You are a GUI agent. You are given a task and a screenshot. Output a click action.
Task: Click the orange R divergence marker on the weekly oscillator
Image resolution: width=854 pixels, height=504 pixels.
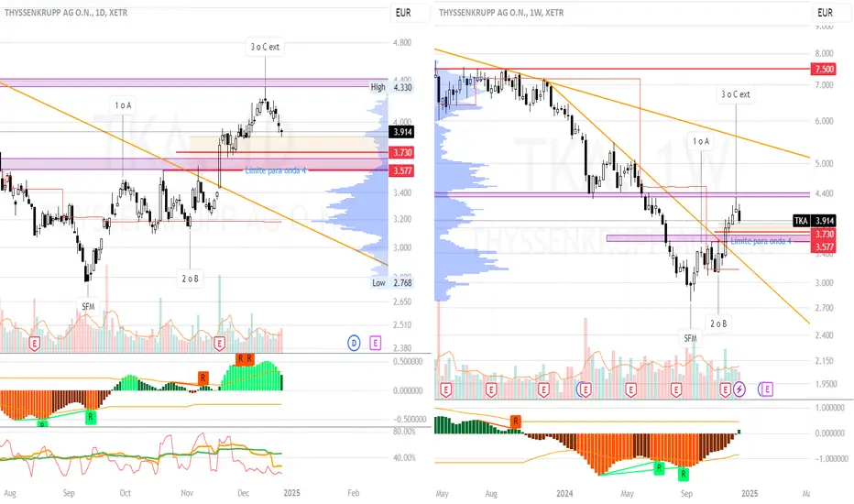pyautogui.click(x=515, y=422)
